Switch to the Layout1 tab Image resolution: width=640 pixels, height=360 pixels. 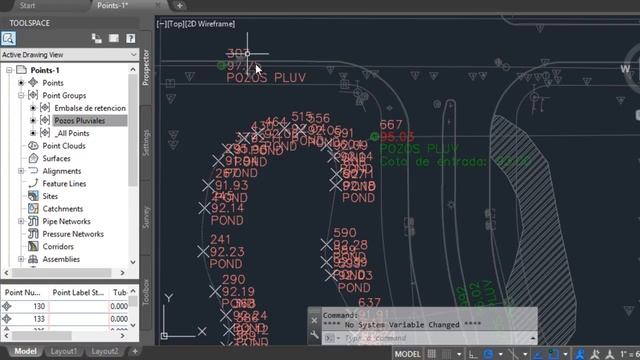pos(64,351)
